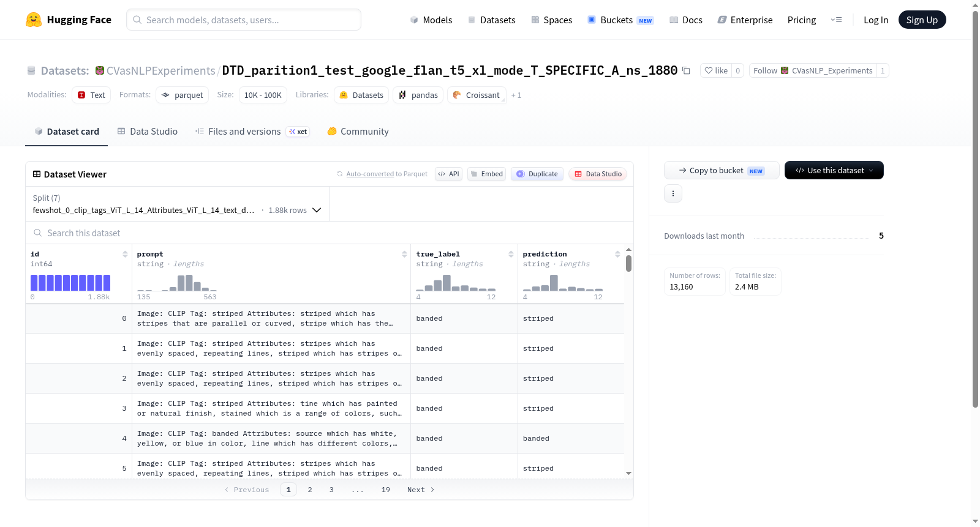The image size is (980, 527).
Task: Click the Embed button
Action: [x=487, y=174]
